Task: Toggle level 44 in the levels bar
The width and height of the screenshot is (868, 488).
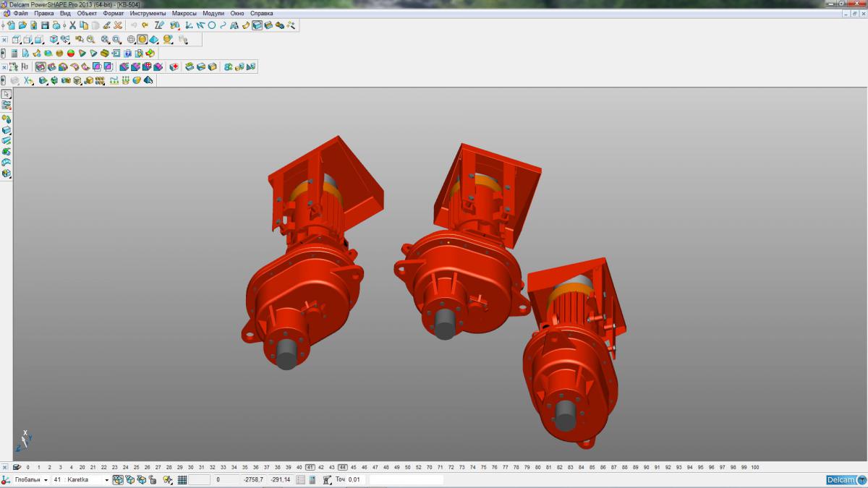Action: 343,467
